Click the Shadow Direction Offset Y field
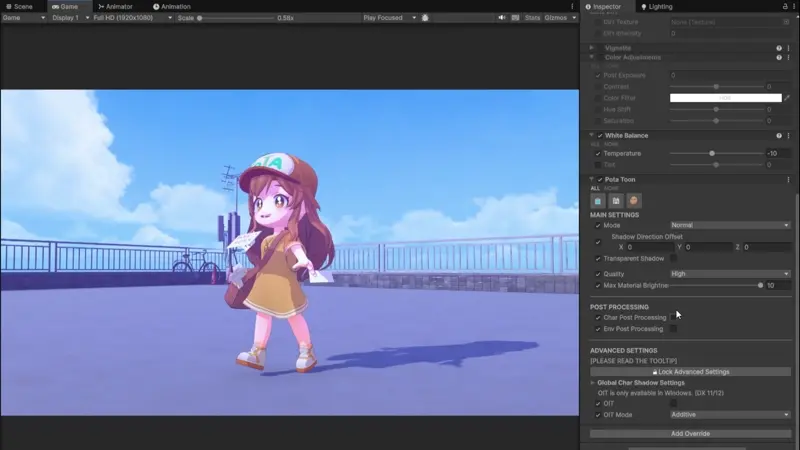Screen dimensions: 800x450 (x=709, y=247)
